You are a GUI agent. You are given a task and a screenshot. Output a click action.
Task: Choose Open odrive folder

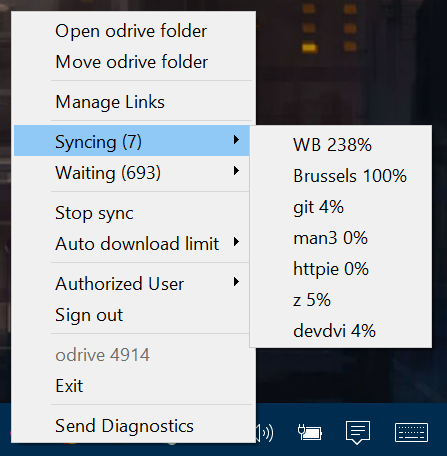click(133, 31)
